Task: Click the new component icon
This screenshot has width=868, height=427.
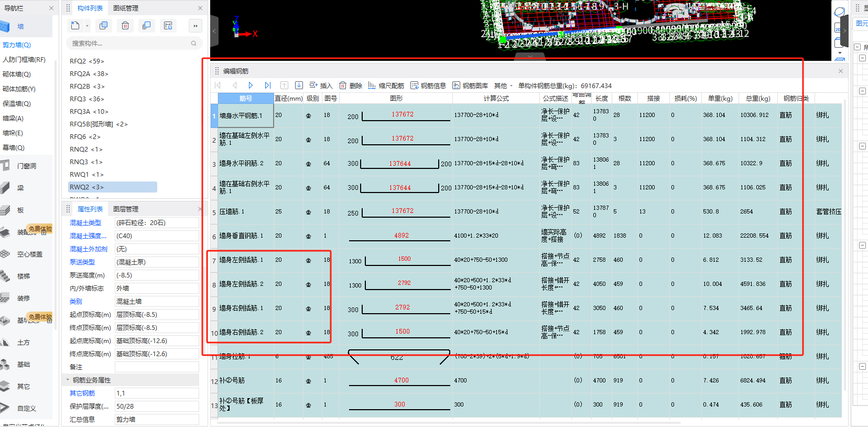Action: (75, 26)
